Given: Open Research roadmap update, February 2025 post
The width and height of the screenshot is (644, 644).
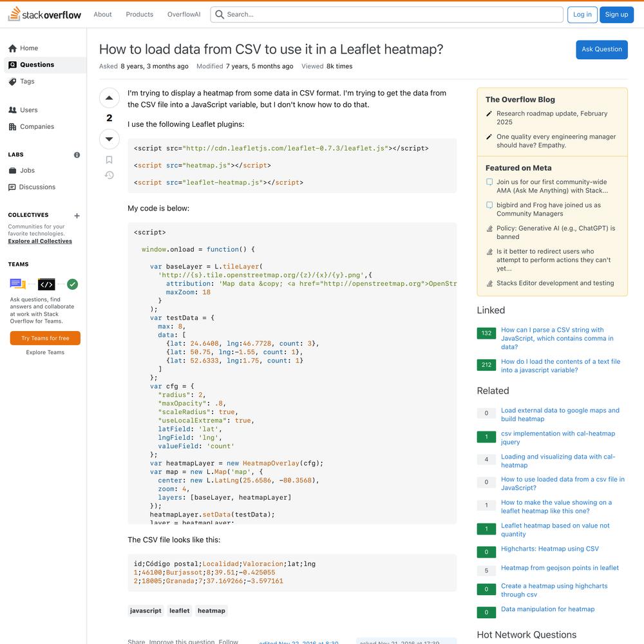Looking at the screenshot, I should coord(552,118).
